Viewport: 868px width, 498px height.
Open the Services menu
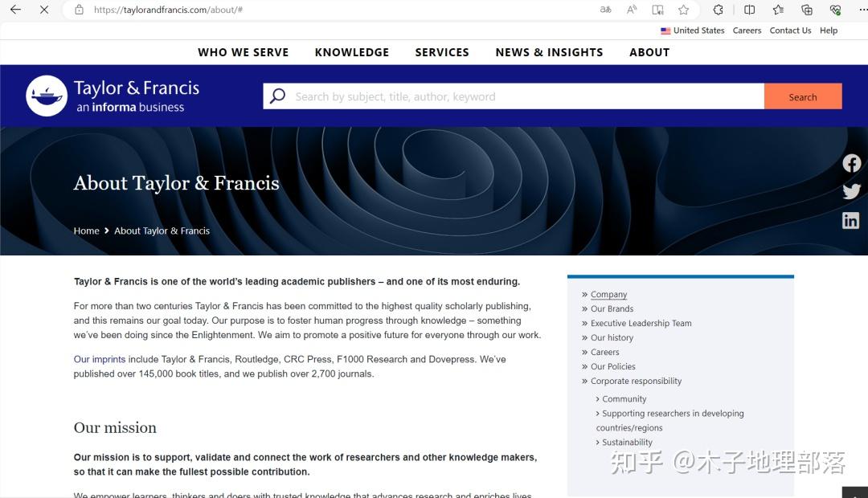[442, 52]
